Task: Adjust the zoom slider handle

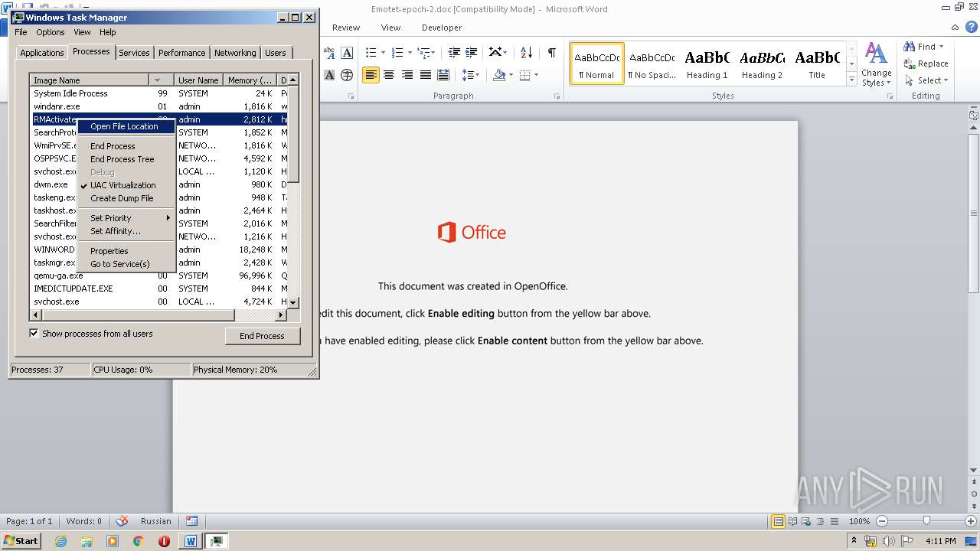Action: click(x=926, y=521)
